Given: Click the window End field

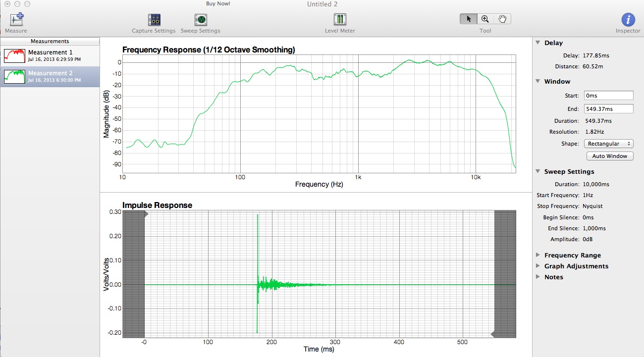Looking at the screenshot, I should pos(608,108).
